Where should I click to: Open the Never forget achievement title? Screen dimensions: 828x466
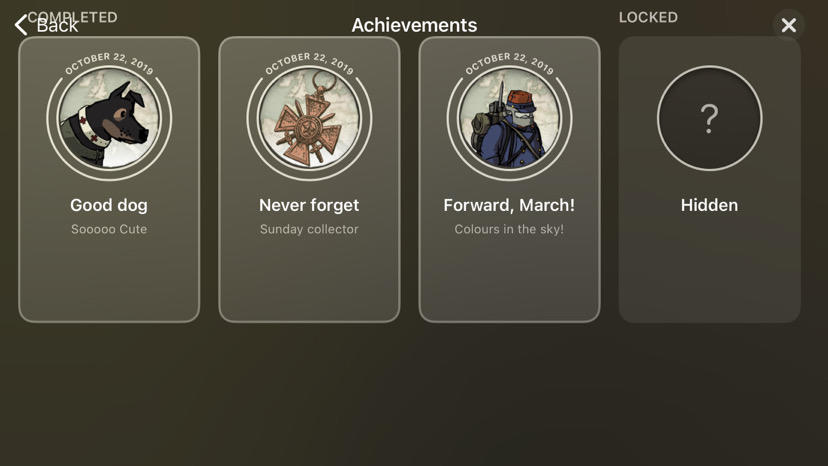click(309, 205)
